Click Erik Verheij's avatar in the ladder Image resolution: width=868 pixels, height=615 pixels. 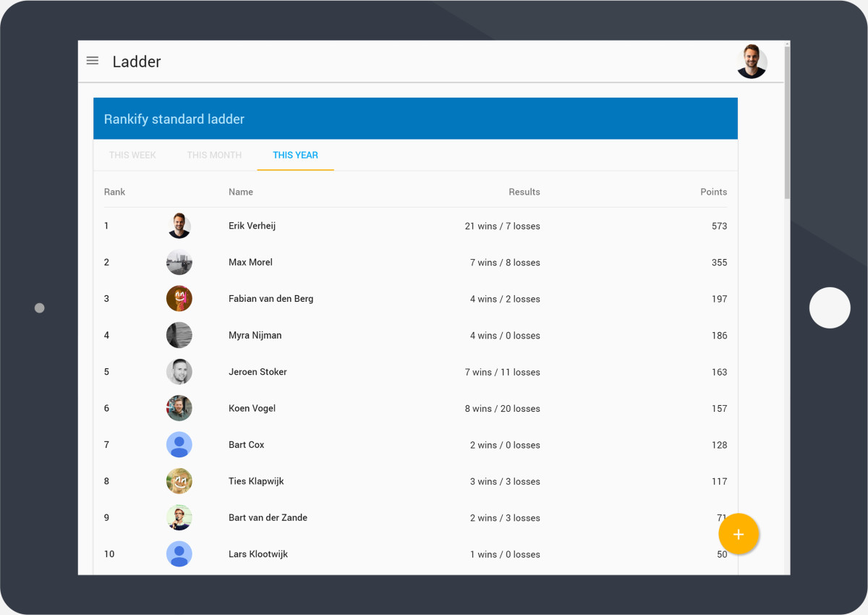click(179, 226)
